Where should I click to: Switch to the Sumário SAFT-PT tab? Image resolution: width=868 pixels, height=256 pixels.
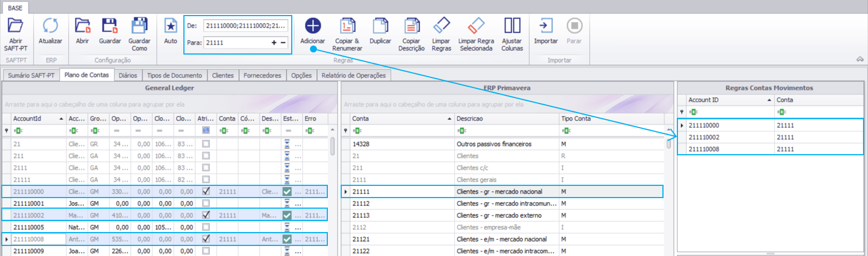point(31,75)
